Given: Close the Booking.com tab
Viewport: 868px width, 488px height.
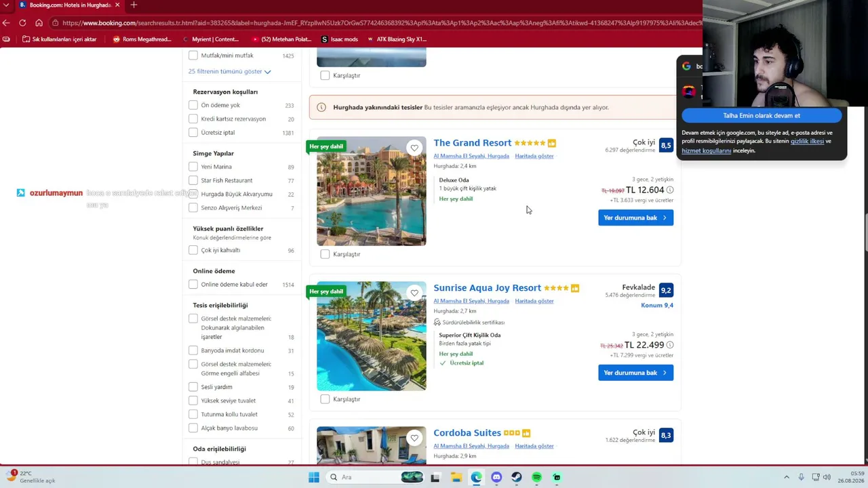Looking at the screenshot, I should pos(117,5).
